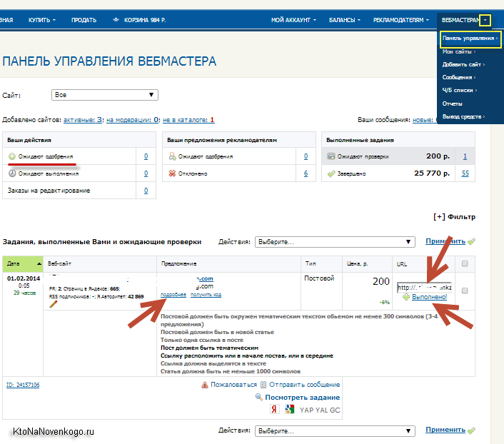The width and height of the screenshot is (504, 444).
Task: Tick the select-all checkbox in table header
Action: 465,263
